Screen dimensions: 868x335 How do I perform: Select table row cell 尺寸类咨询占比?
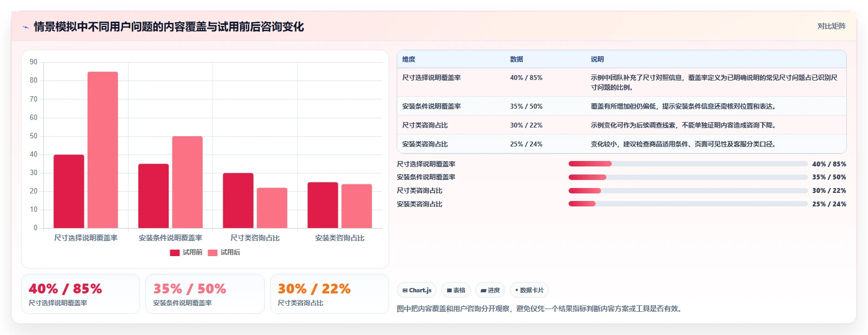tap(425, 125)
